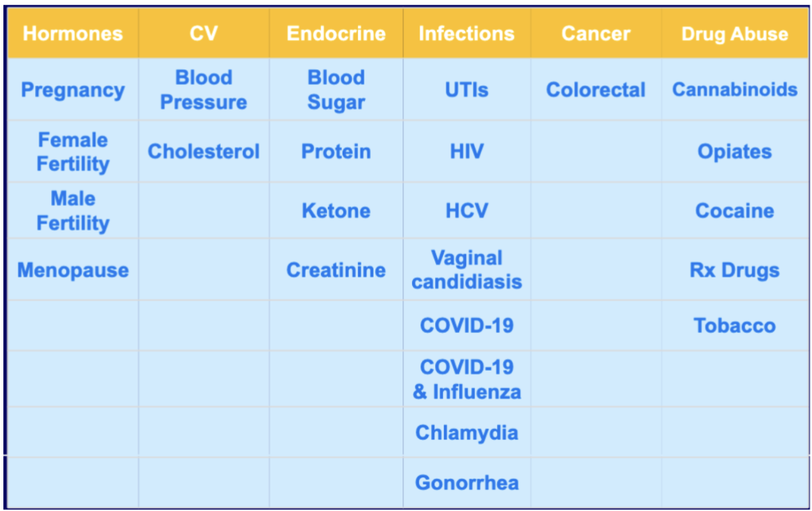
Task: Click the Cancer column header
Action: [596, 34]
